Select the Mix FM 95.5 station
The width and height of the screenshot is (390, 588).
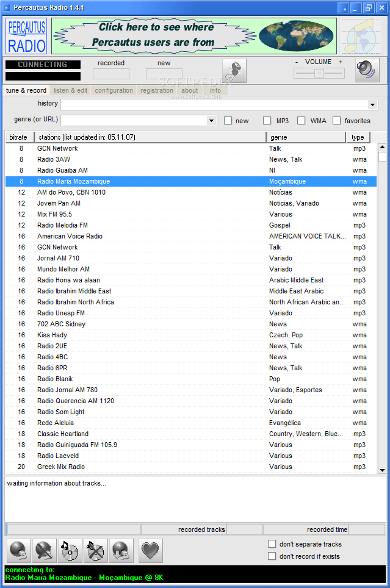pos(191,214)
